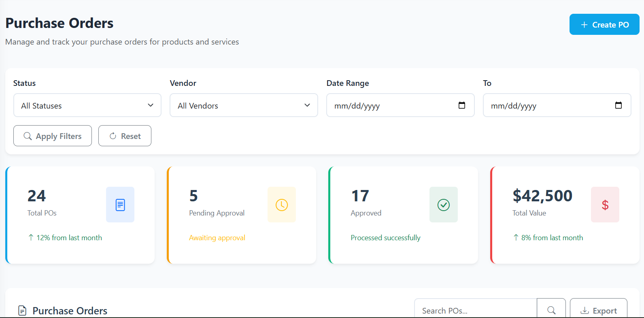This screenshot has width=644, height=318.
Task: Click the red dollar Total Value icon
Action: (605, 205)
